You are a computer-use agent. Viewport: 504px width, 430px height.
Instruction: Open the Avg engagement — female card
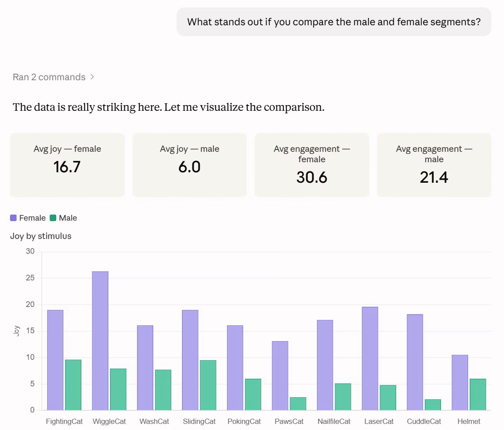pos(312,165)
